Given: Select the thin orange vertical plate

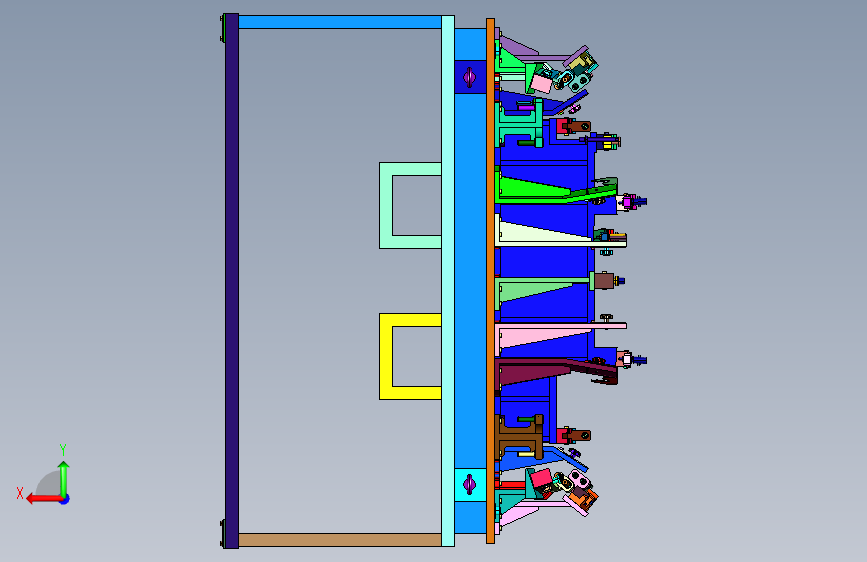Looking at the screenshot, I should pos(490,281).
